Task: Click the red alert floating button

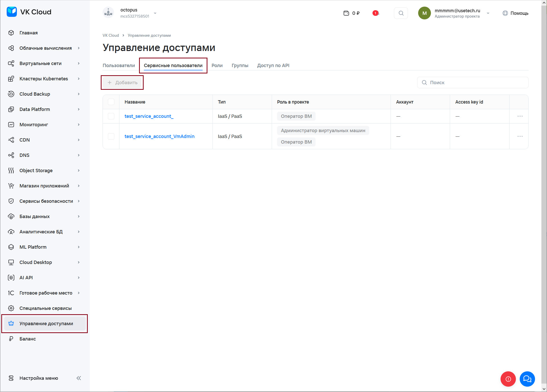Action: (x=508, y=379)
